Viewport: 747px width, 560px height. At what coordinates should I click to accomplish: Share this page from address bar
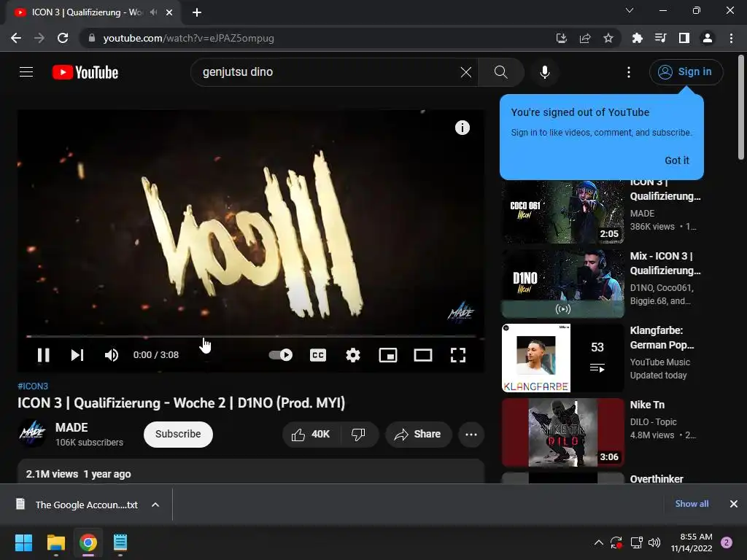click(585, 38)
